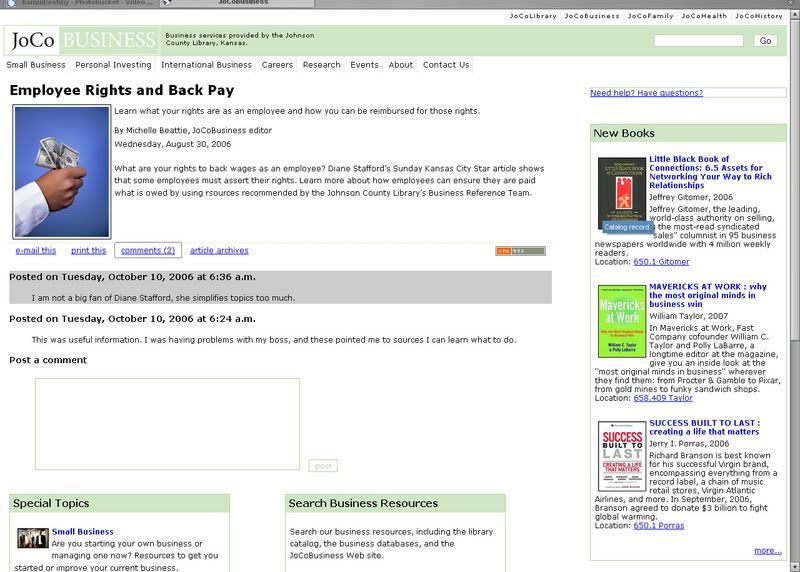Open the About menu item
This screenshot has height=572, width=800.
pyautogui.click(x=401, y=65)
